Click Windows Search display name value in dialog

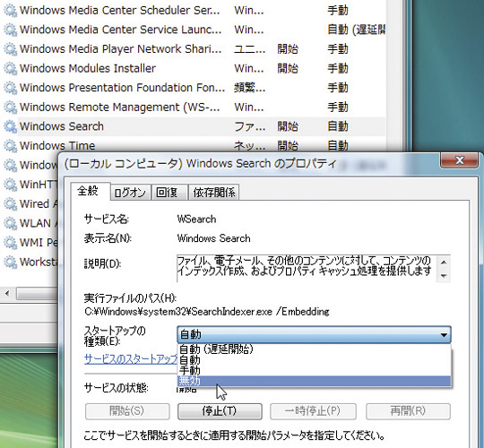(213, 238)
